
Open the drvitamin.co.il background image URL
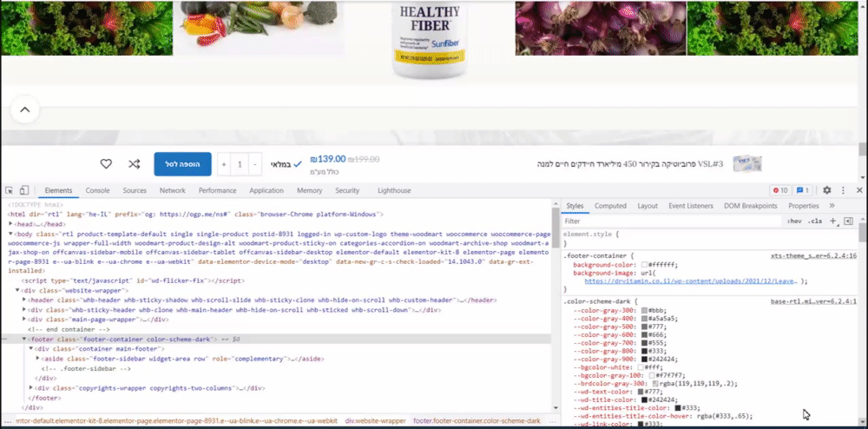pos(691,281)
